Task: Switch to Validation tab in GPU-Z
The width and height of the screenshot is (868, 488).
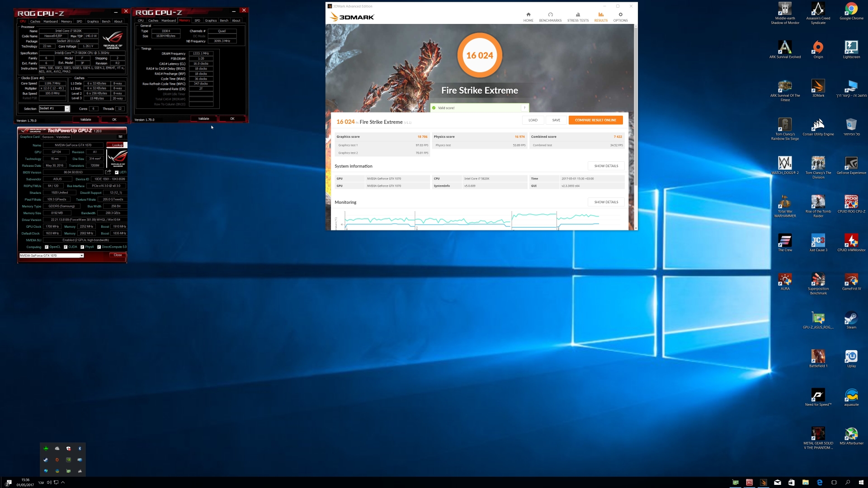Action: coord(63,137)
